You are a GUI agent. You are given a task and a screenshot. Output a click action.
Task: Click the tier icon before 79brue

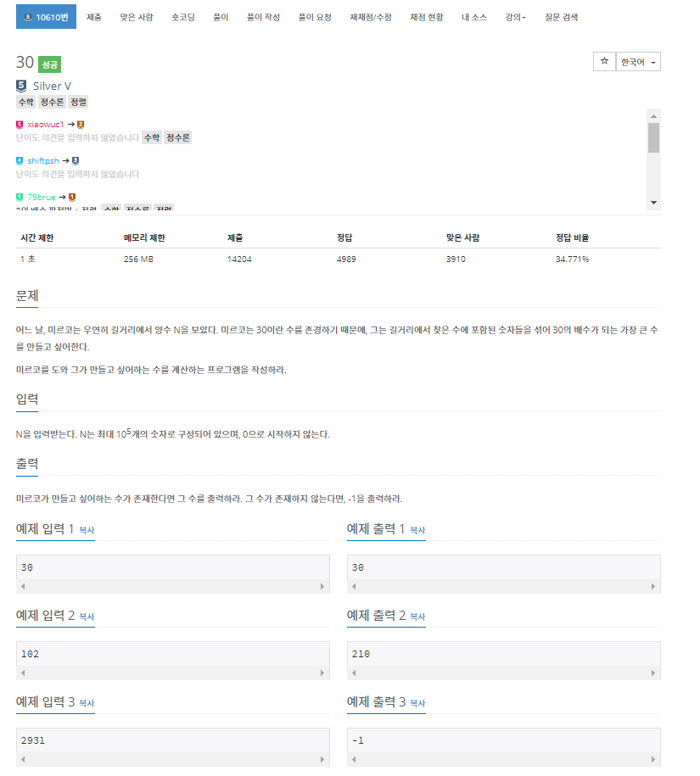(20, 197)
